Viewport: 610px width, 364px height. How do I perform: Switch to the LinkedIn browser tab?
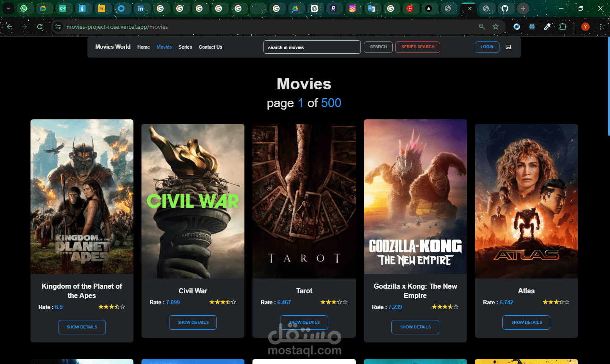click(x=141, y=8)
